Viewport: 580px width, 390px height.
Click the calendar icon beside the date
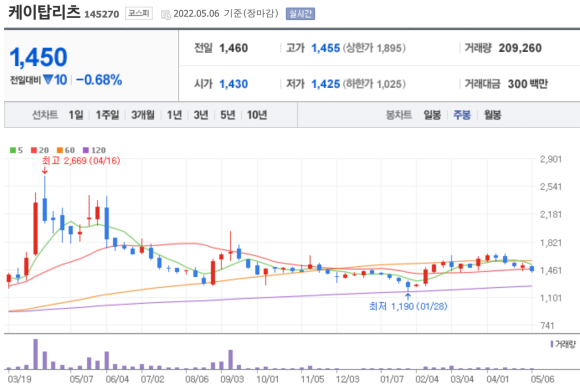[166, 15]
